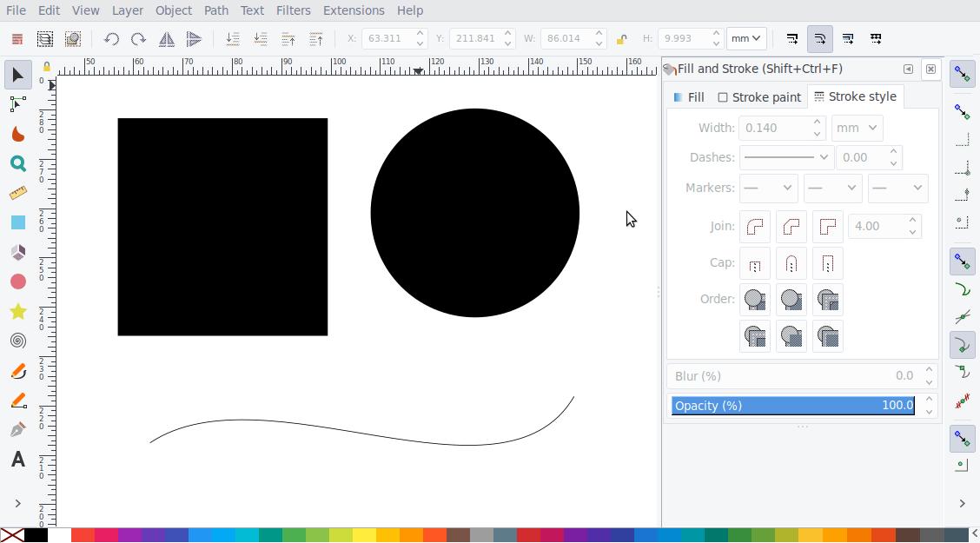Click the Opacity percentage slider

click(x=793, y=406)
